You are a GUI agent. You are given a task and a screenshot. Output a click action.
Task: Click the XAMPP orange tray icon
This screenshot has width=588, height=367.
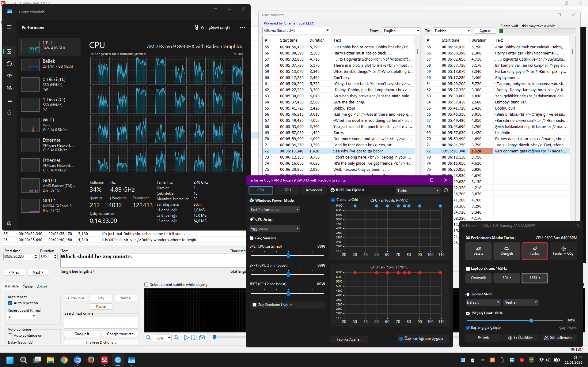492,360
